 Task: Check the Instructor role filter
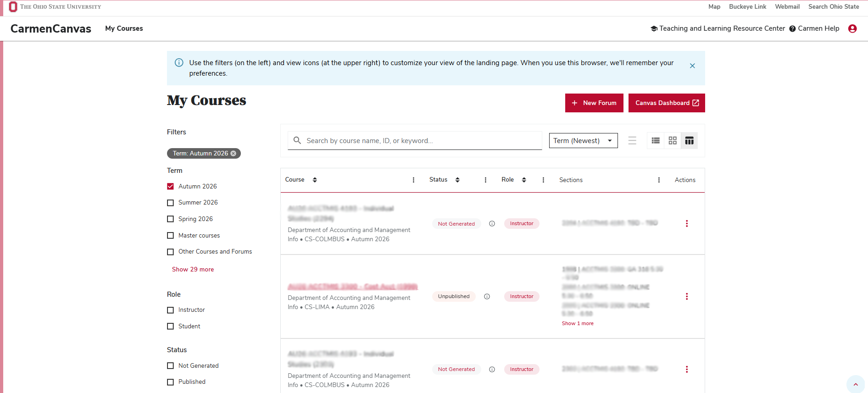click(170, 310)
